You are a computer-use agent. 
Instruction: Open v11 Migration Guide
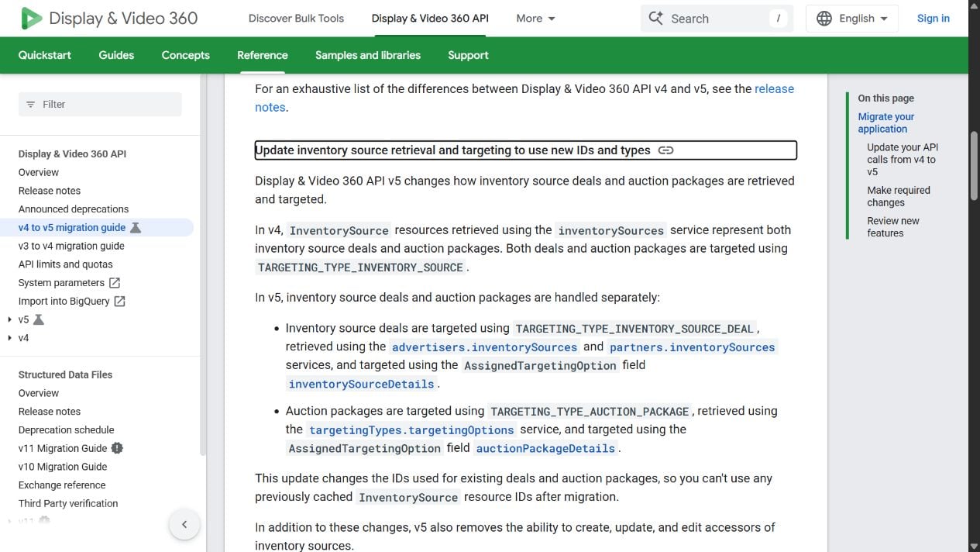63,448
